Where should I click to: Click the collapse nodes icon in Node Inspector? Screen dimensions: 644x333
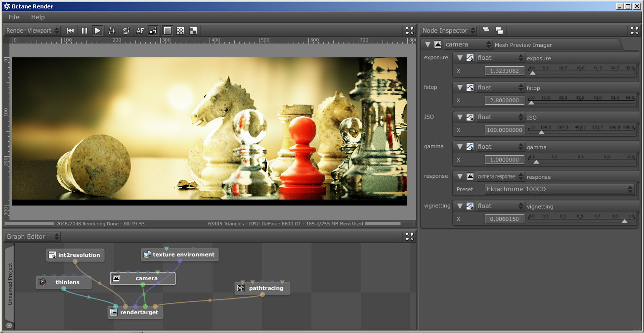486,31
